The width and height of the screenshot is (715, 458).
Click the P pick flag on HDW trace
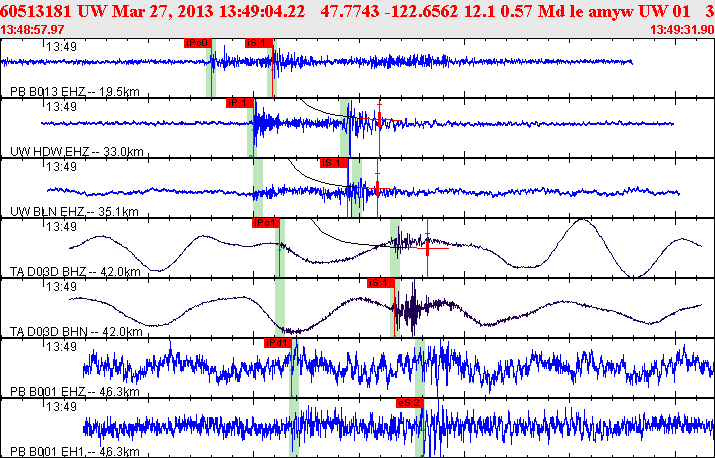tap(240, 103)
